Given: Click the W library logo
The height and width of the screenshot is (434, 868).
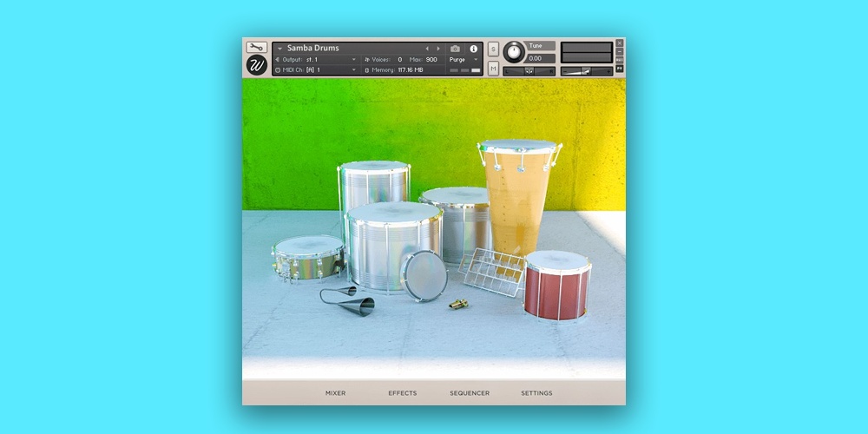Looking at the screenshot, I should 257,65.
